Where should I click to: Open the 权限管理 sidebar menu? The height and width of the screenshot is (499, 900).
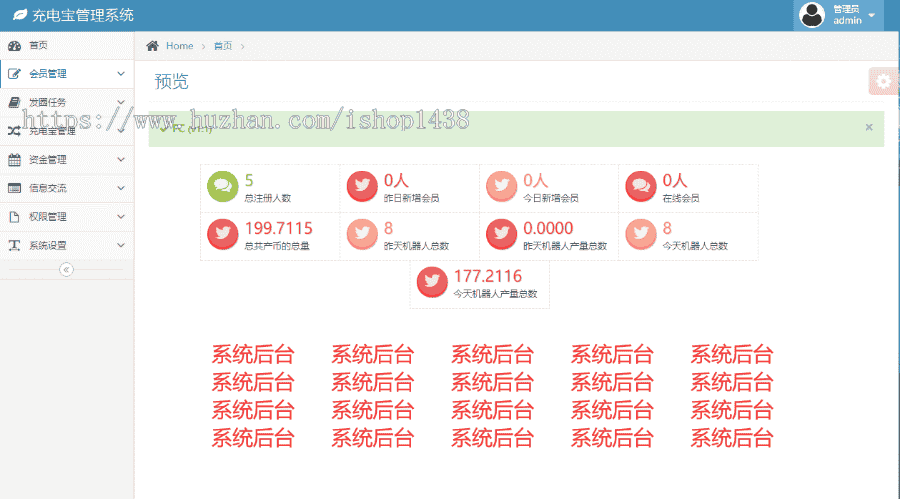click(x=67, y=216)
